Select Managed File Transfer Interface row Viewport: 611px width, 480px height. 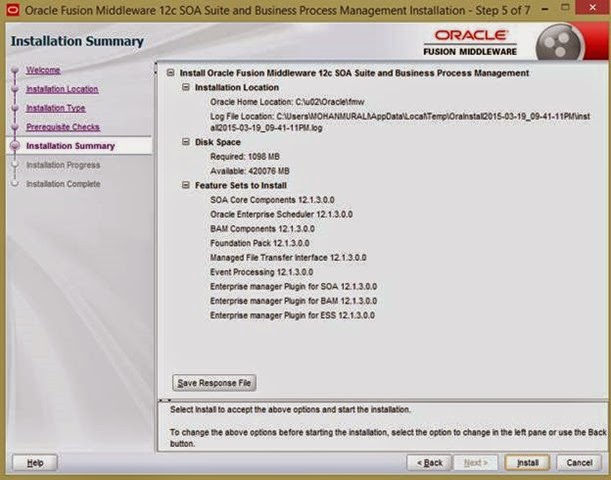click(288, 258)
